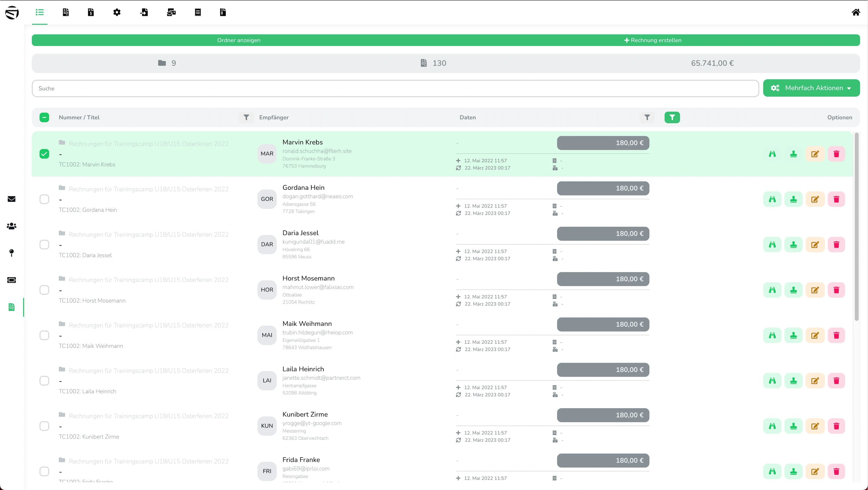The height and width of the screenshot is (490, 868).
Task: Click into the Suche search field
Action: click(x=395, y=88)
